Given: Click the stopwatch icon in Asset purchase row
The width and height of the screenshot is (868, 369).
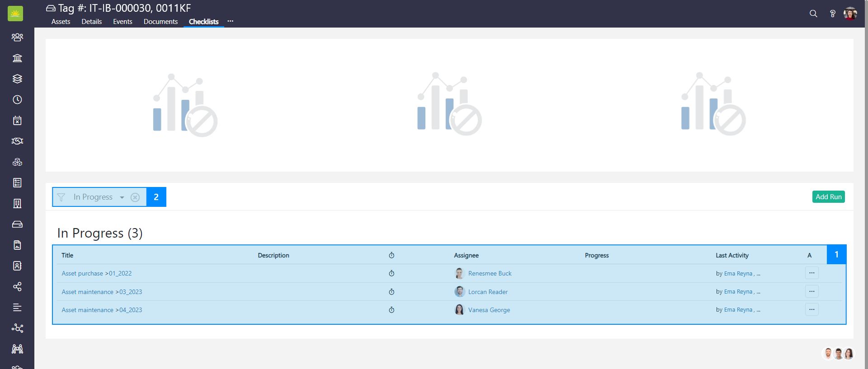Looking at the screenshot, I should click(392, 273).
